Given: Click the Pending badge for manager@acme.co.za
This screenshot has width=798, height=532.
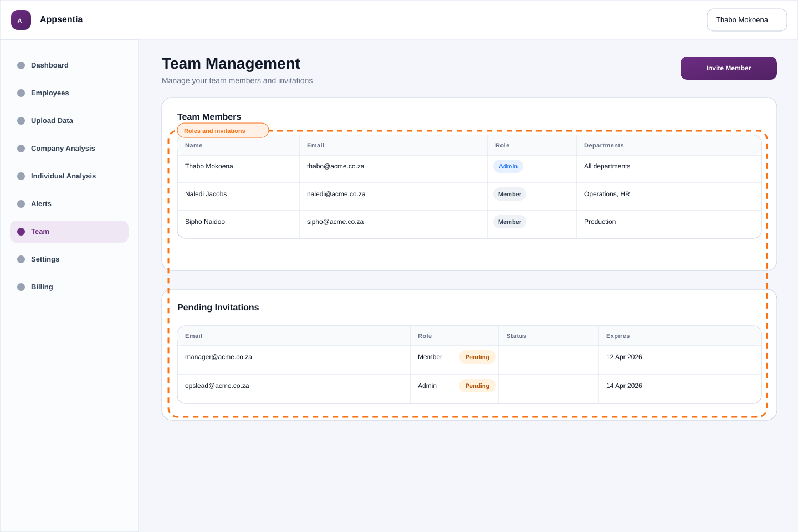Looking at the screenshot, I should pyautogui.click(x=477, y=357).
